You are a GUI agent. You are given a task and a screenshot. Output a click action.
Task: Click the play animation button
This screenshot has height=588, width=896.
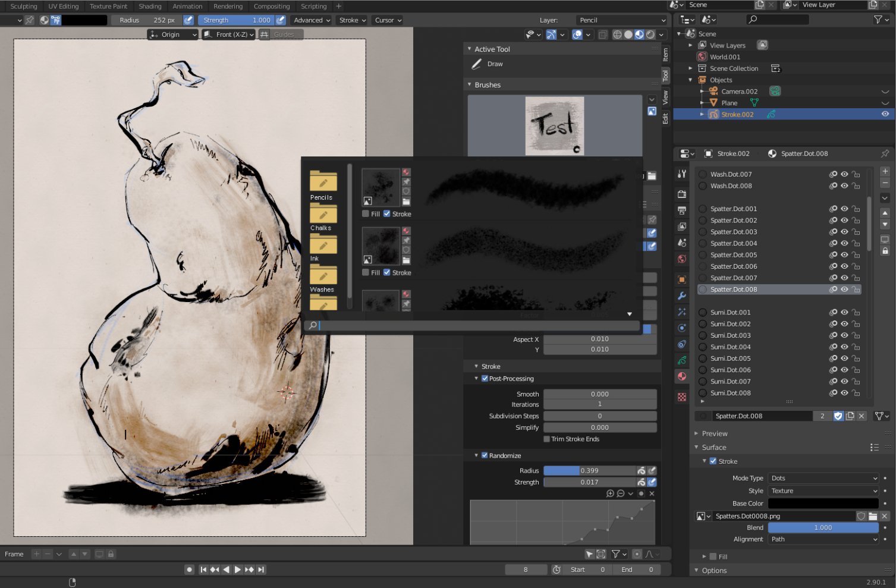pos(237,570)
